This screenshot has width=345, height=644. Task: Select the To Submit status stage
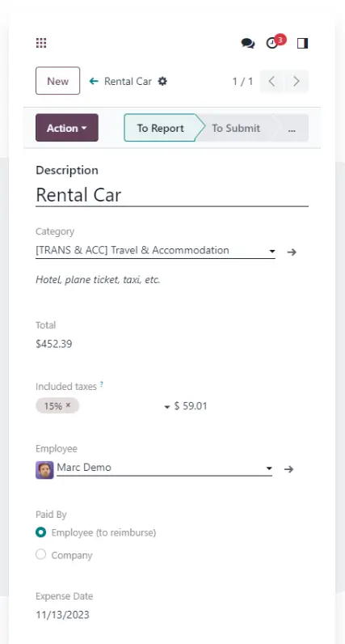pyautogui.click(x=235, y=128)
